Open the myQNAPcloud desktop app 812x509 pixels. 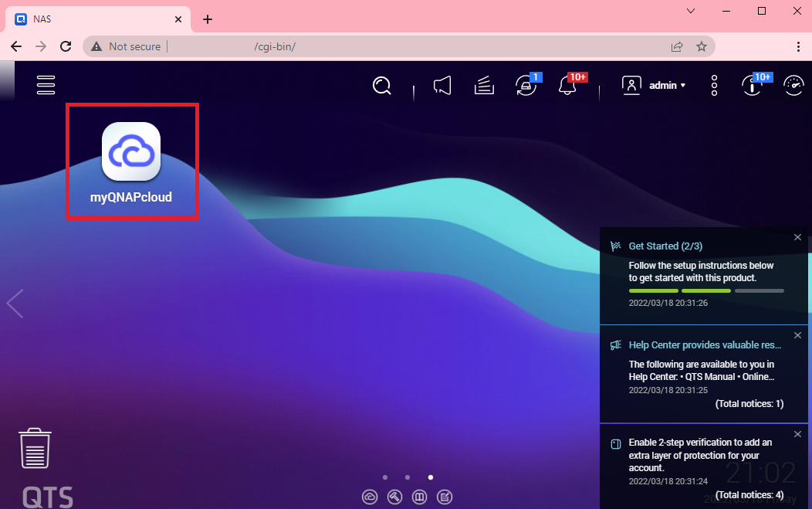click(x=130, y=152)
